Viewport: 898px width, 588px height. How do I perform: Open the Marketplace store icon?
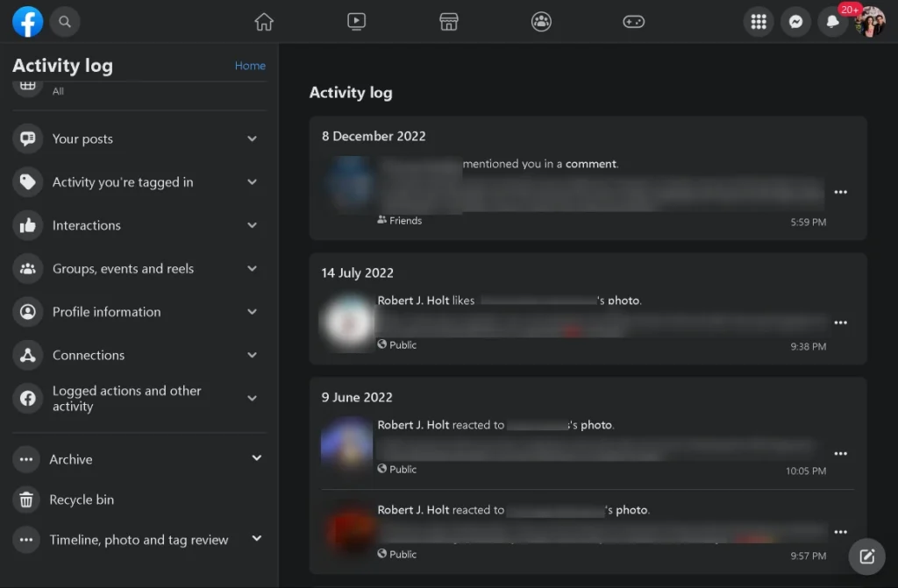[x=449, y=22]
